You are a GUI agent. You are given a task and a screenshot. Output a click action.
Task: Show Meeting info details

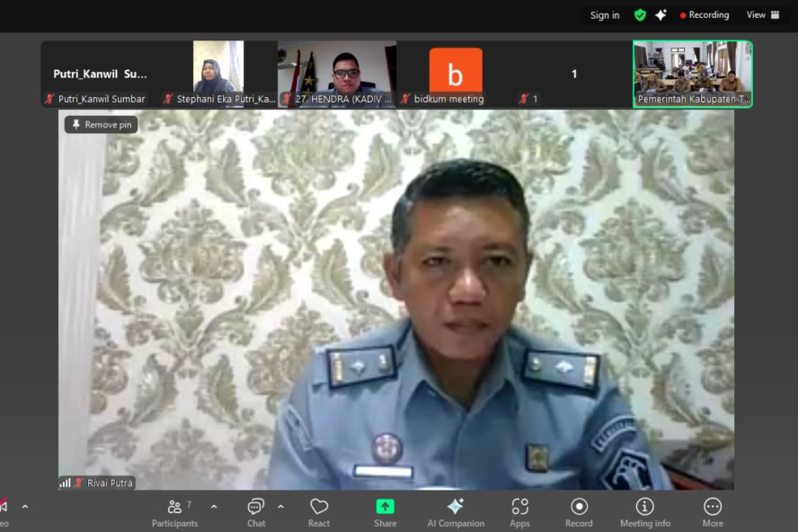pyautogui.click(x=644, y=512)
